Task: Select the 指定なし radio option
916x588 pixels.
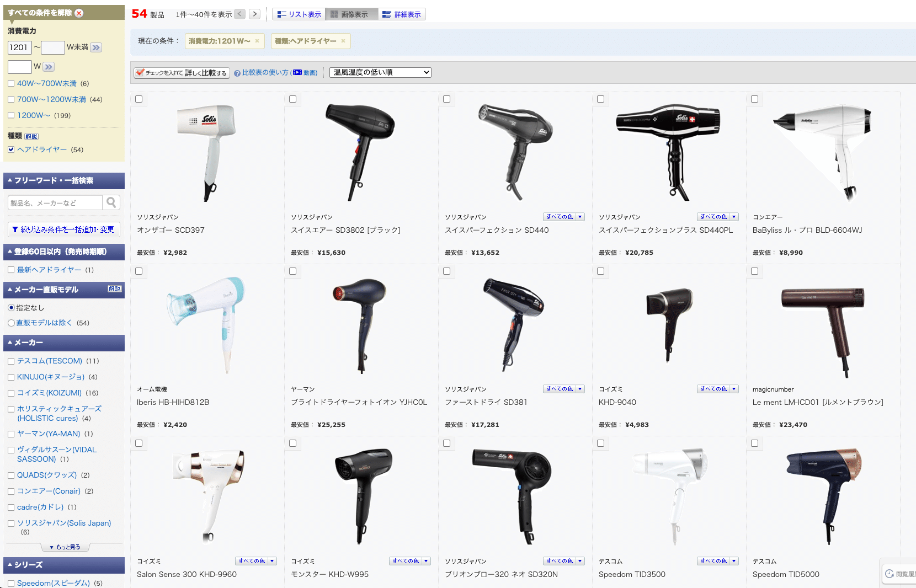Action: coord(11,308)
